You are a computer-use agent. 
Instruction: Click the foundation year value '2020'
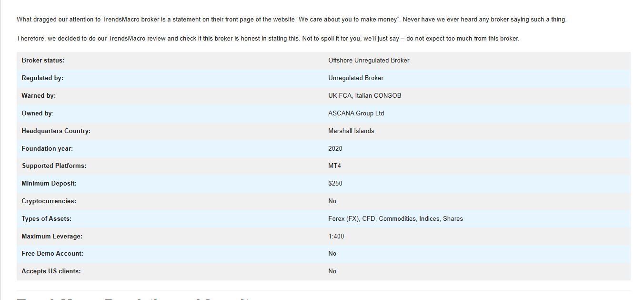pyautogui.click(x=335, y=149)
